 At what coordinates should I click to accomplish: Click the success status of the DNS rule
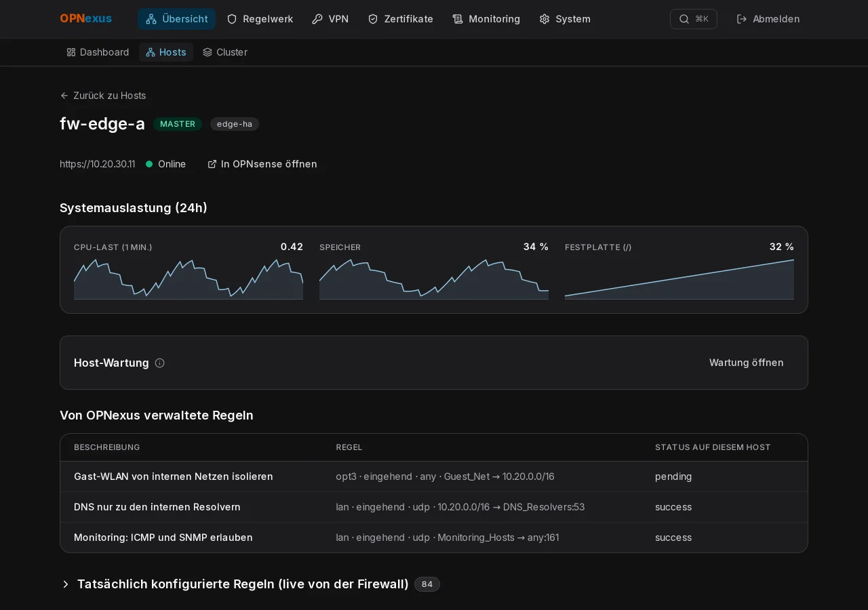click(673, 507)
